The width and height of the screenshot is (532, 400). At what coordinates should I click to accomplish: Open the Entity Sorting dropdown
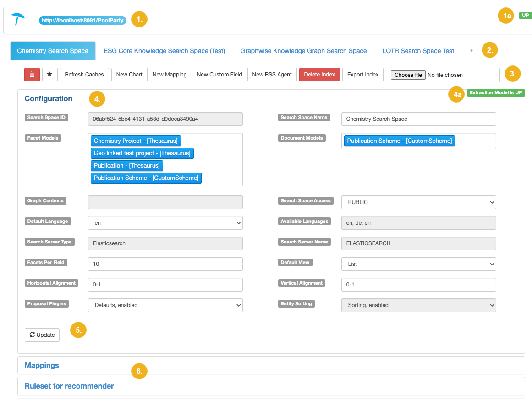coord(418,305)
